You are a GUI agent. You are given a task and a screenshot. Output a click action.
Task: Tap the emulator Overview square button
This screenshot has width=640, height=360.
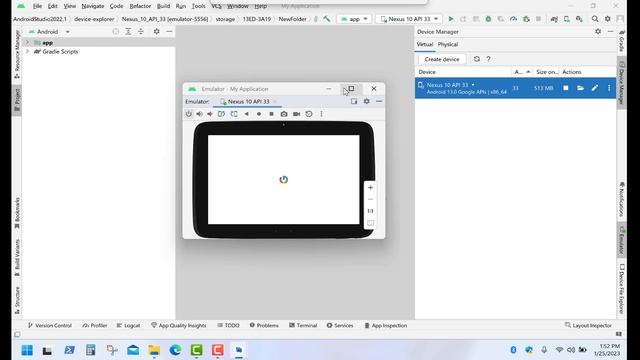(271, 114)
